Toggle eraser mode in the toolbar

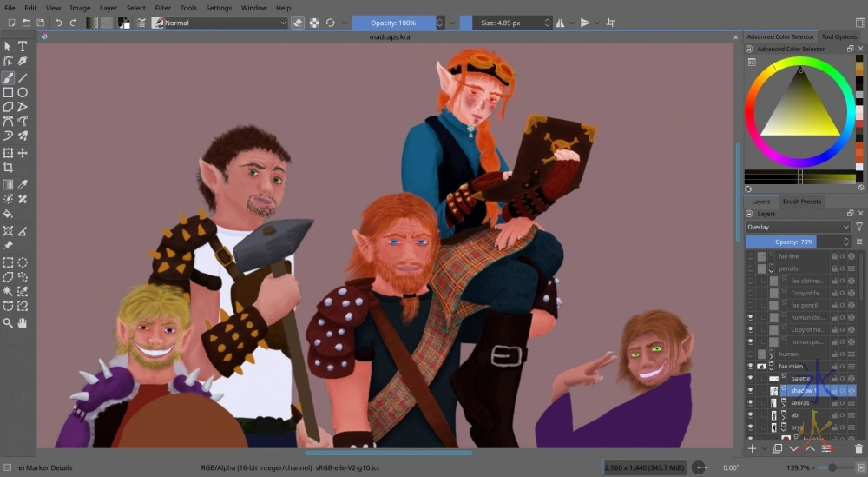point(298,23)
